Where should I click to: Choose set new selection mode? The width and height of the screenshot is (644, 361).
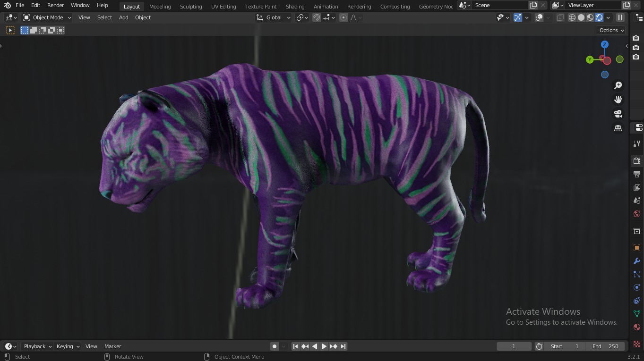25,30
